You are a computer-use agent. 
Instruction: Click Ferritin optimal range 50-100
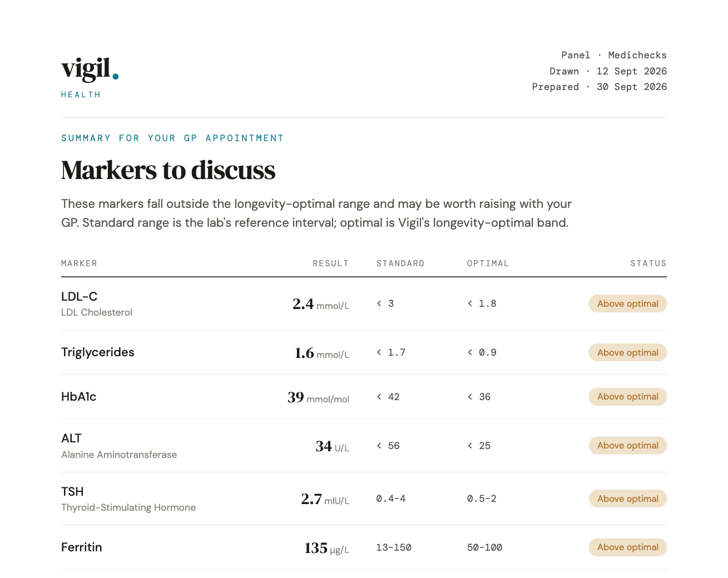click(484, 547)
